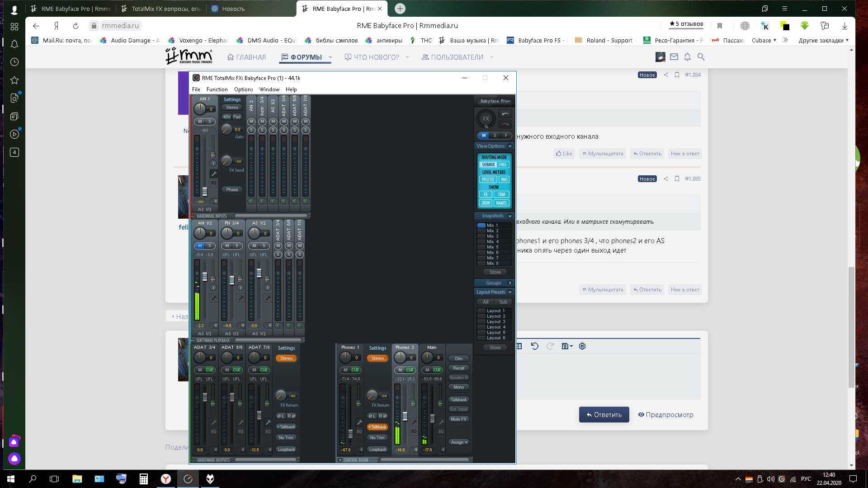Toggle 48V phantom power on AN 1
Screen dimensions: 868x488
coord(226,117)
